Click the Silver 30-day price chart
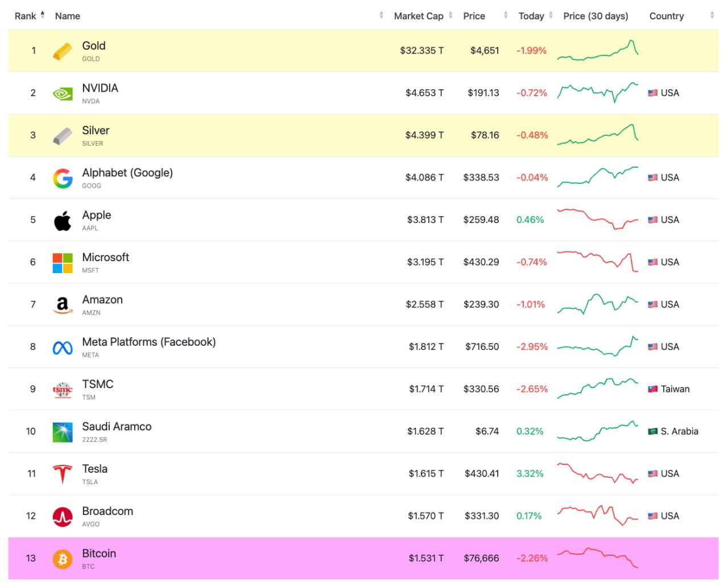Image resolution: width=728 pixels, height=586 pixels. tap(597, 135)
